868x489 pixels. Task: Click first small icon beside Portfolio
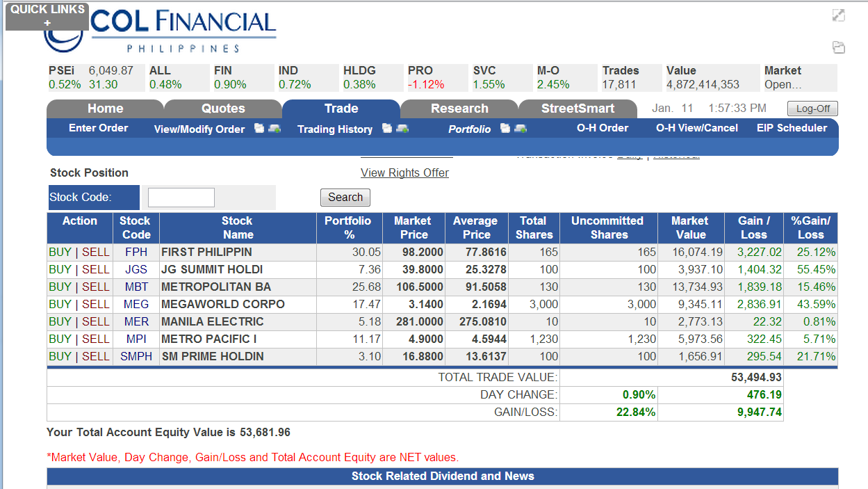pos(505,128)
